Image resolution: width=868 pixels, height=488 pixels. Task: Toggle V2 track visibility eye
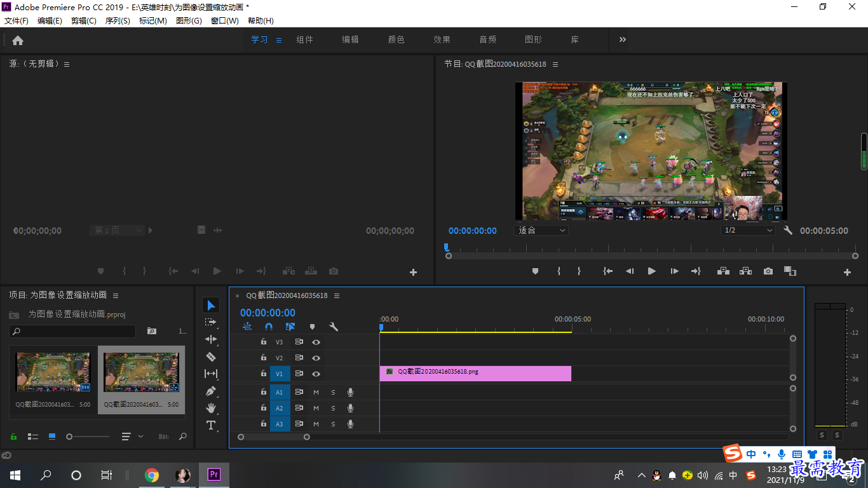point(316,358)
